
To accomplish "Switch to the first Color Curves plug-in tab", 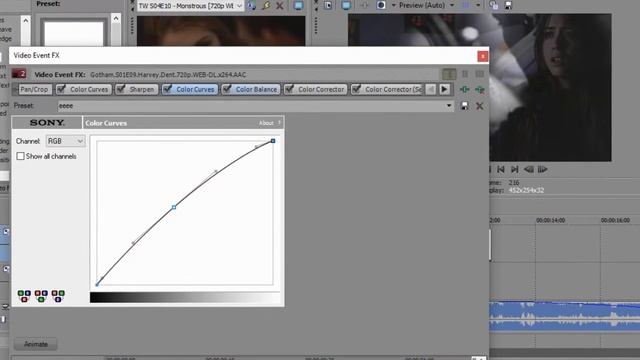I will 89,89.
